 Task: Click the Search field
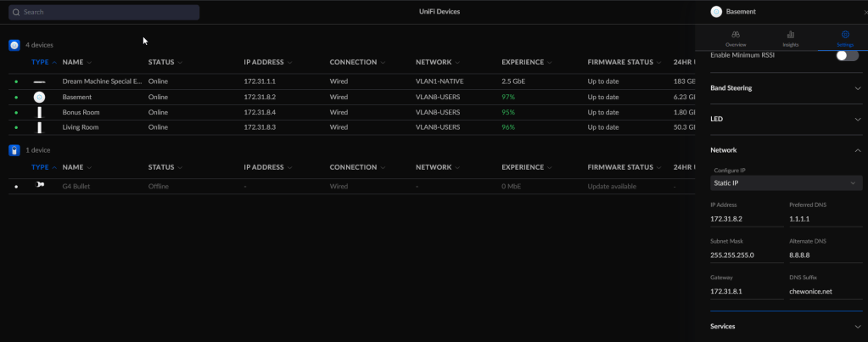[104, 13]
